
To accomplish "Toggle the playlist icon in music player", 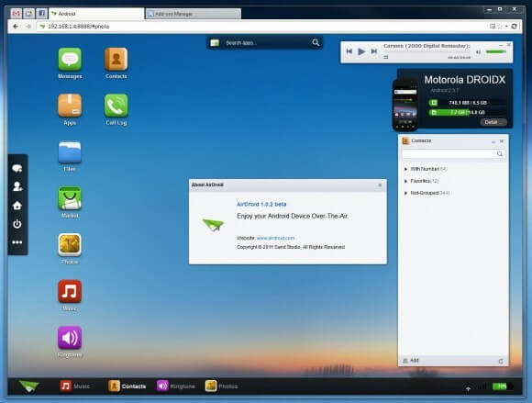I will point(386,58).
